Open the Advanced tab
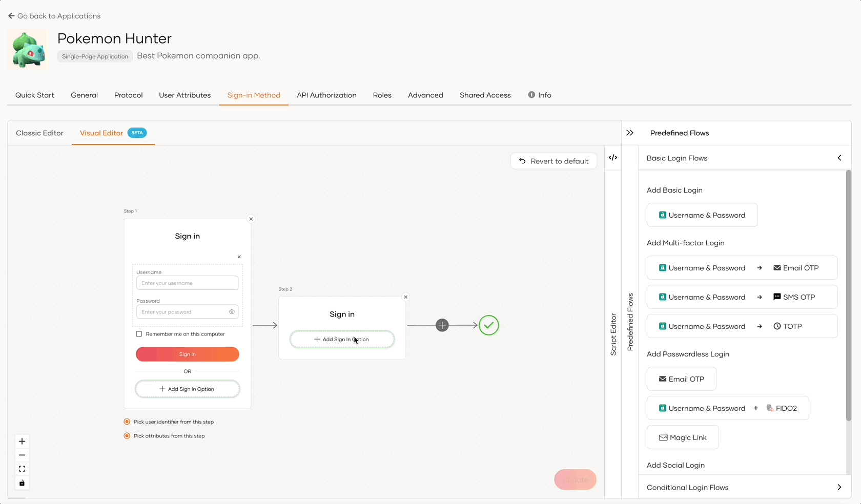Image resolution: width=861 pixels, height=504 pixels. (425, 95)
